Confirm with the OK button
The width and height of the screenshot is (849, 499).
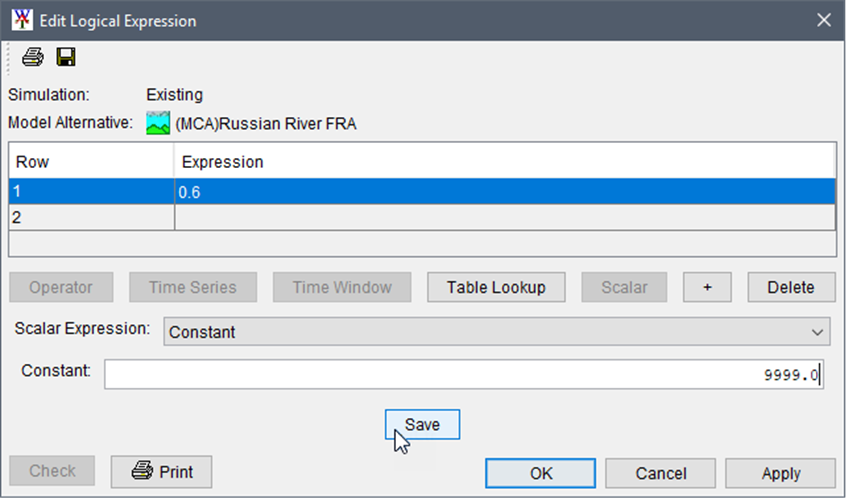(x=540, y=474)
